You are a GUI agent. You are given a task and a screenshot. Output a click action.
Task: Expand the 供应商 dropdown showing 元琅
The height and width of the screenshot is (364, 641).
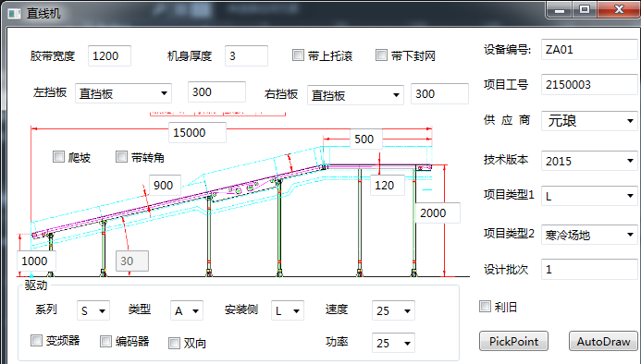click(x=589, y=121)
